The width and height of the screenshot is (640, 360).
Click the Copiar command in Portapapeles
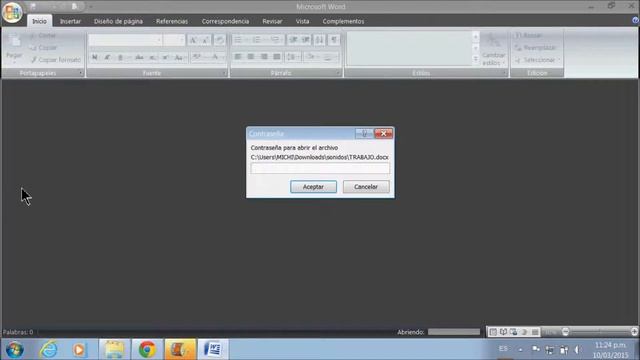pos(43,48)
